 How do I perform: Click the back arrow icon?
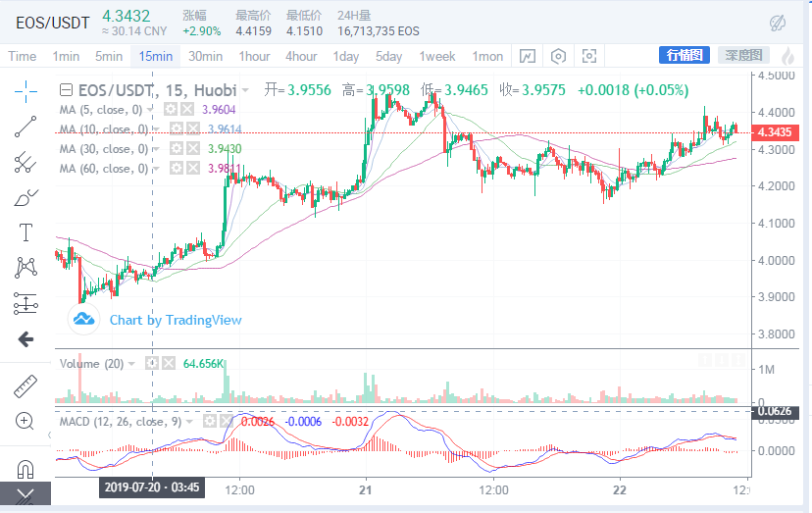click(25, 339)
